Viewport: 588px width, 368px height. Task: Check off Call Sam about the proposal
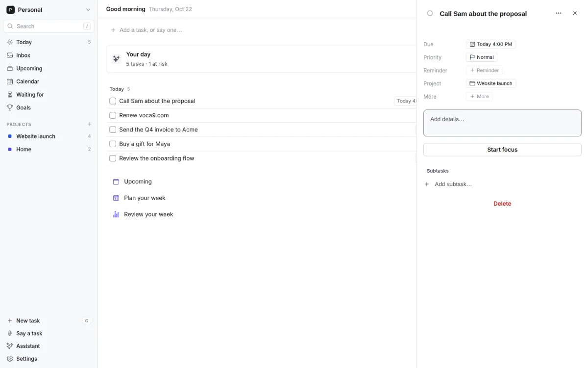(113, 101)
